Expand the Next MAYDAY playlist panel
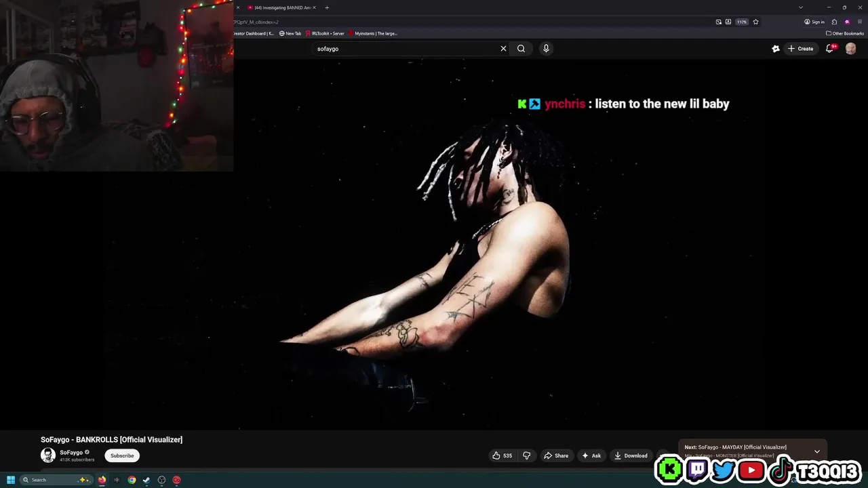The image size is (868, 488). point(817,451)
